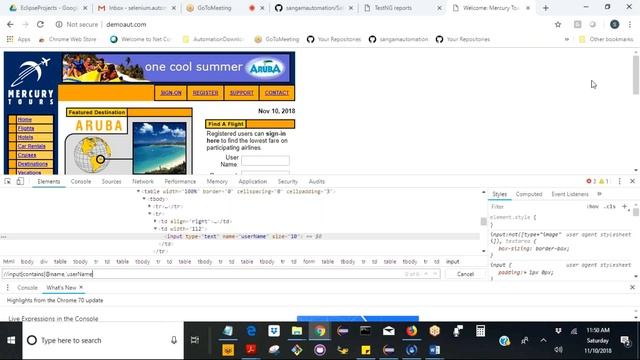
Task: Toggle the device toolbar icon in DevTools
Action: tap(20, 181)
